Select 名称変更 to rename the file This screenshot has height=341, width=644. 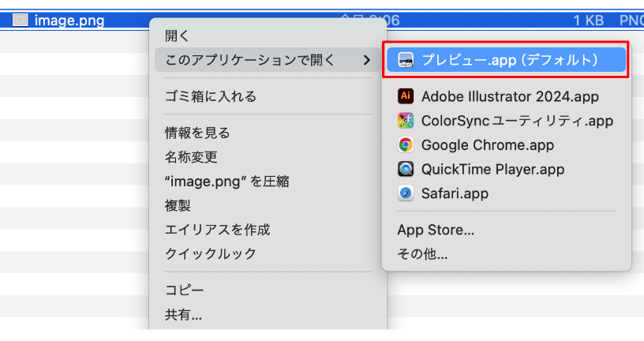click(191, 157)
